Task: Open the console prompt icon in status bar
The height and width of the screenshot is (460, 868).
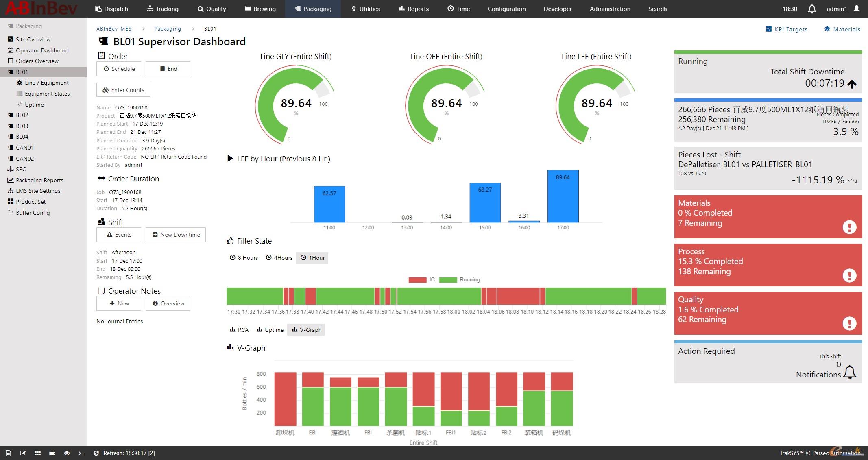Action: point(81,453)
